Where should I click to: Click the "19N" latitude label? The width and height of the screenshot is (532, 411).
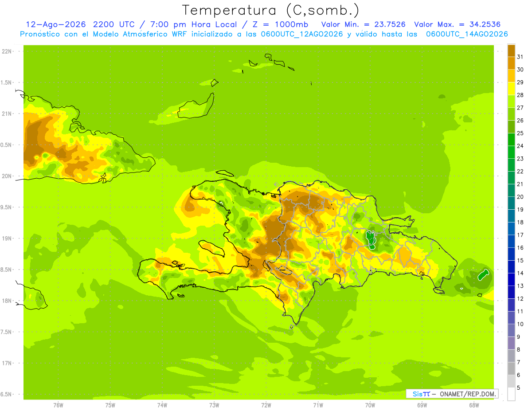pyautogui.click(x=6, y=239)
